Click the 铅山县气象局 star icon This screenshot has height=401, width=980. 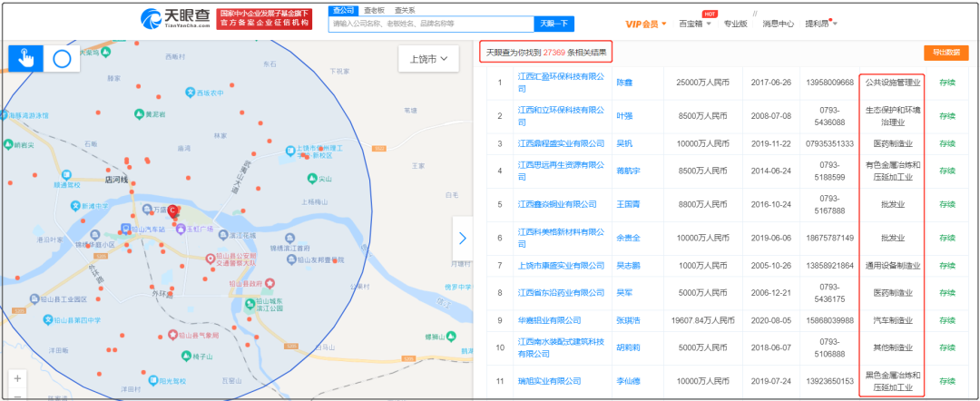pos(173,336)
